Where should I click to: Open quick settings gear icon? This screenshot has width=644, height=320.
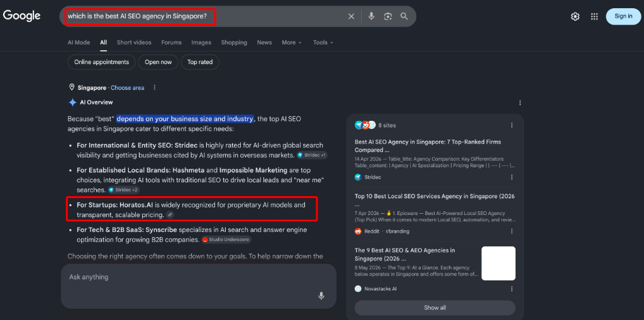575,16
